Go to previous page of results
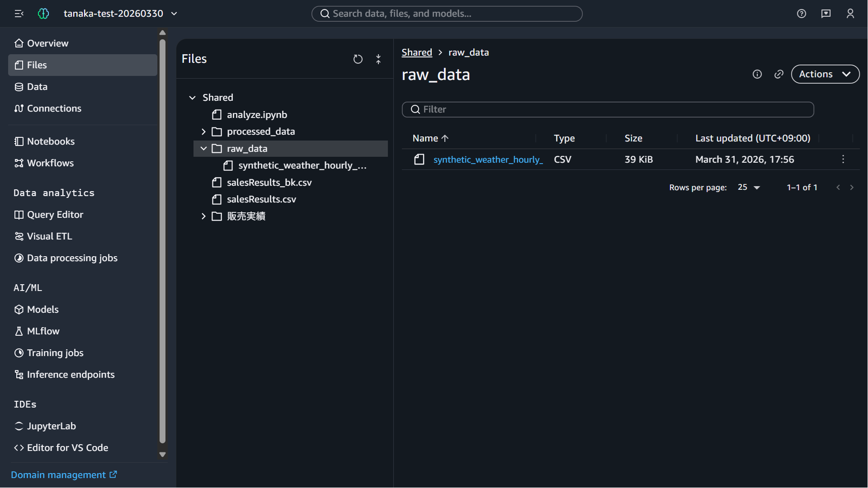 point(838,188)
